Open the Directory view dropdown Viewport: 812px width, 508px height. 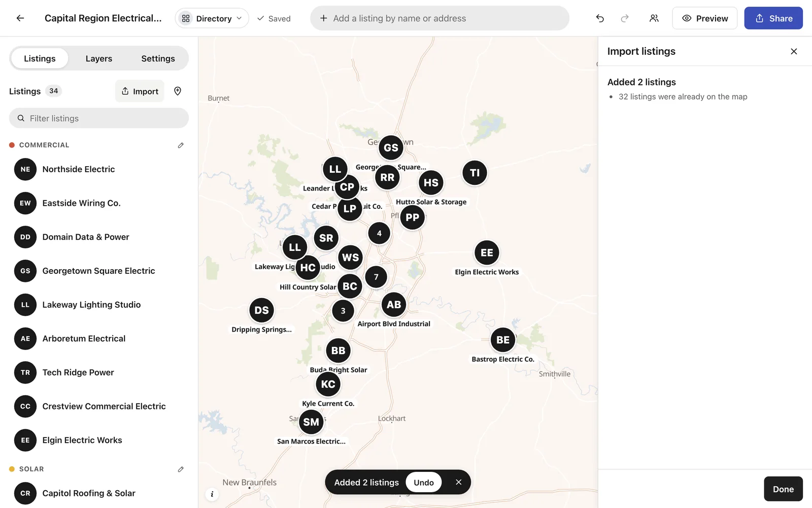212,18
